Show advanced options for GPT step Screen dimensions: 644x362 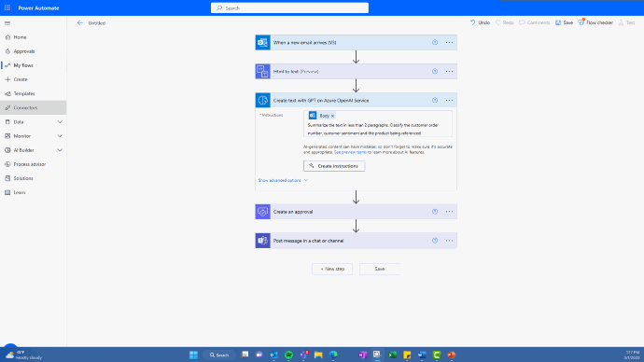283,180
